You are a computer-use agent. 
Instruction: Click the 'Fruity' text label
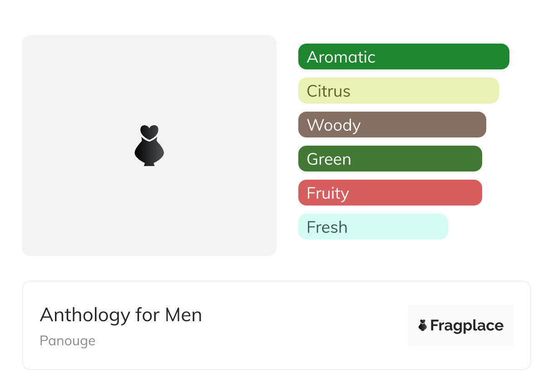328,193
